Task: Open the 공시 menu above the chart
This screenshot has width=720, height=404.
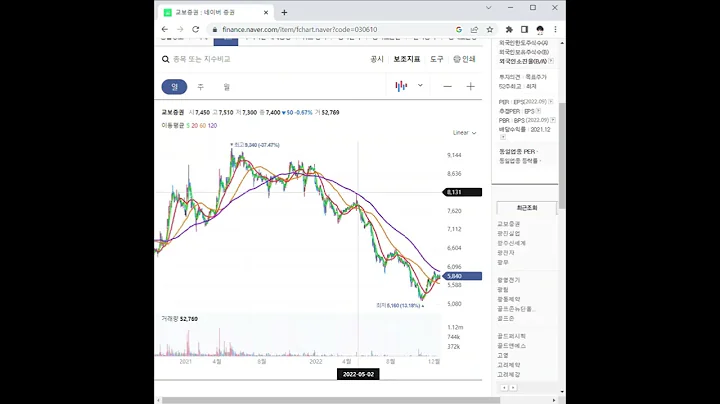Action: (x=377, y=59)
